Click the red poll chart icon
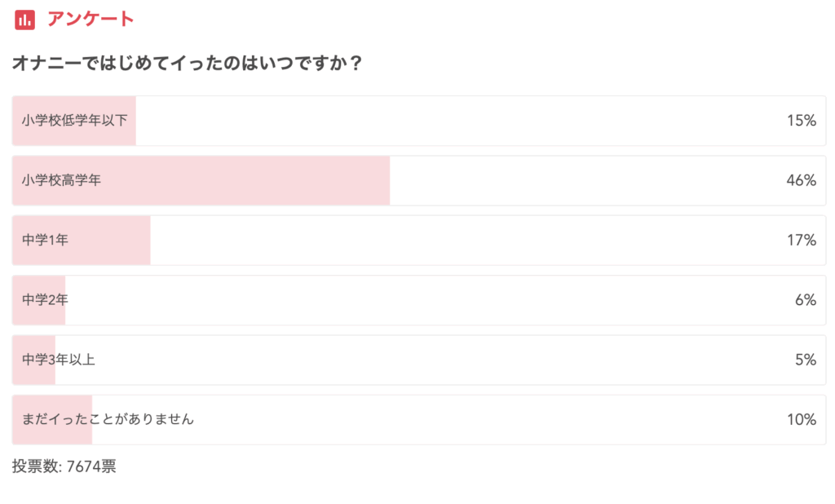Screen dimensions: 835x504 pos(25,20)
